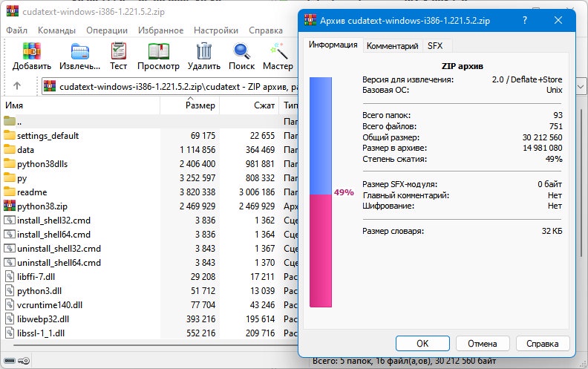Run the Тест (Test) archive tool
The image size is (588, 369).
click(119, 51)
